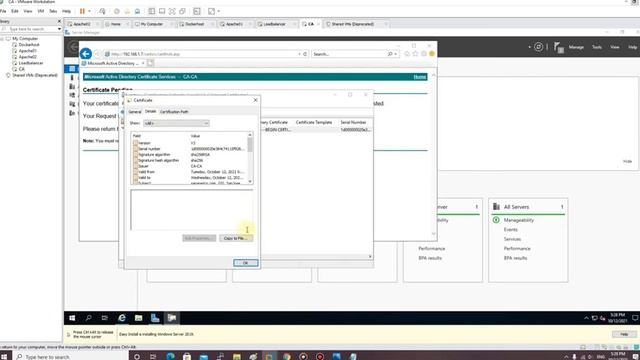The width and height of the screenshot is (640, 360).
Task: Open the stretch guest dropdown arrow
Action: [x=219, y=11]
